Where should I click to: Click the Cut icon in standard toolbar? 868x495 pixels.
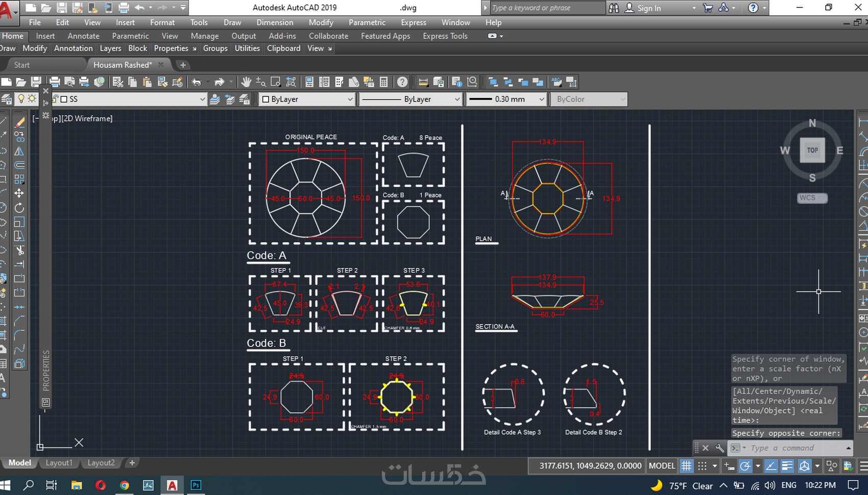coord(118,82)
